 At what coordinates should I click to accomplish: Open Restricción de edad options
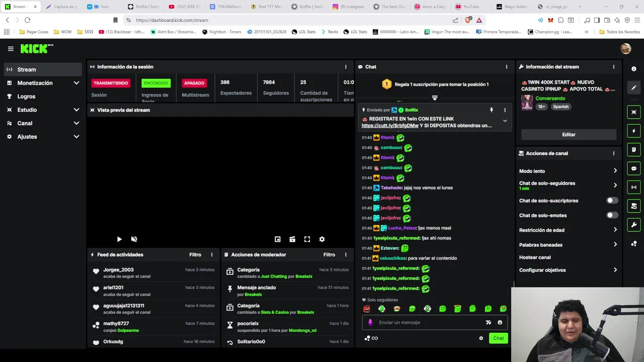[x=568, y=230]
